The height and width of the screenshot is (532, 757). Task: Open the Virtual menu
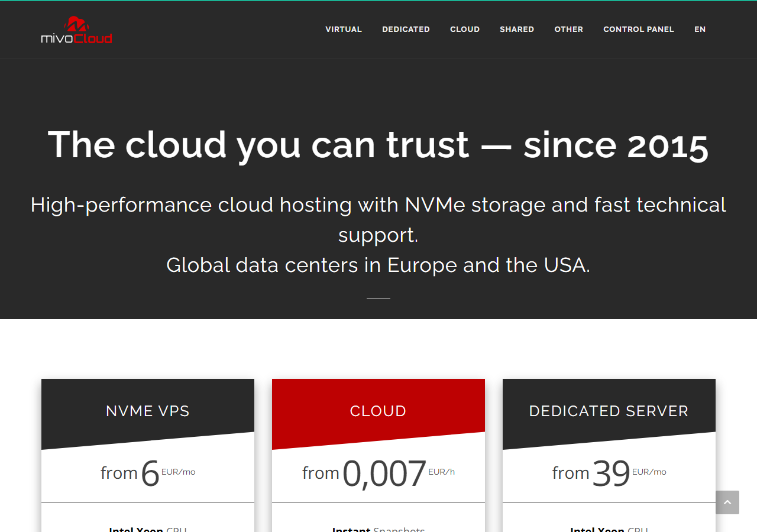pyautogui.click(x=344, y=29)
